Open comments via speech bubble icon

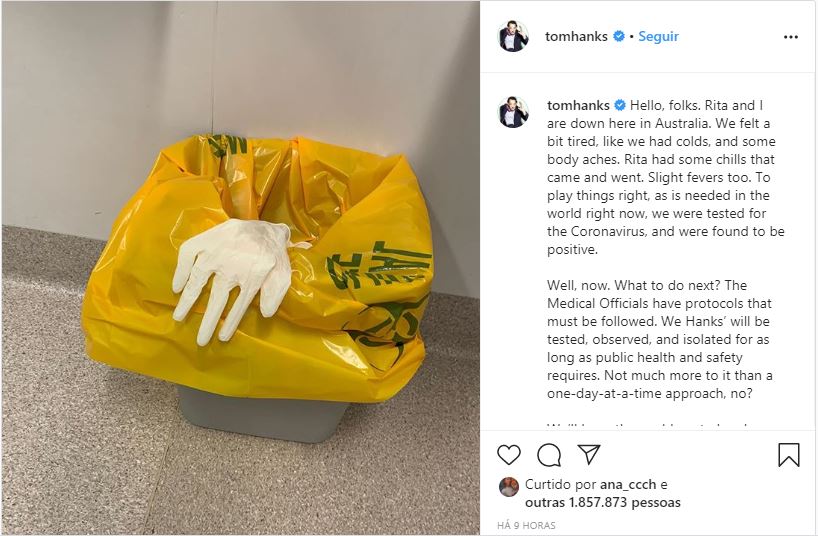pyautogui.click(x=549, y=455)
